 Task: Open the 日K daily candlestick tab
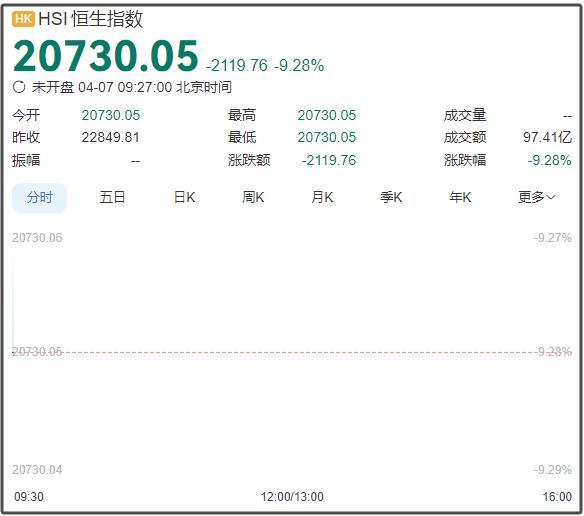coord(185,197)
